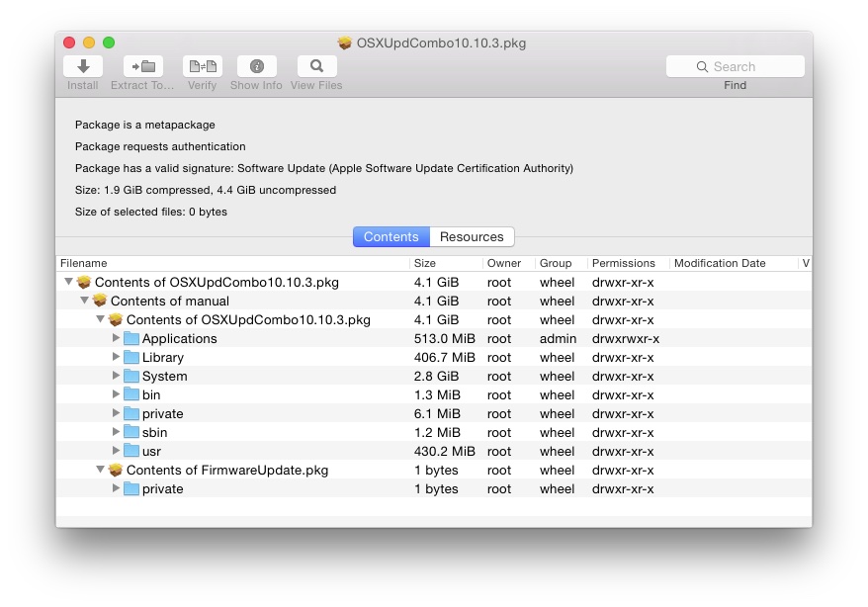Click the 2.8 GiB size cell
The image size is (868, 607).
436,377
